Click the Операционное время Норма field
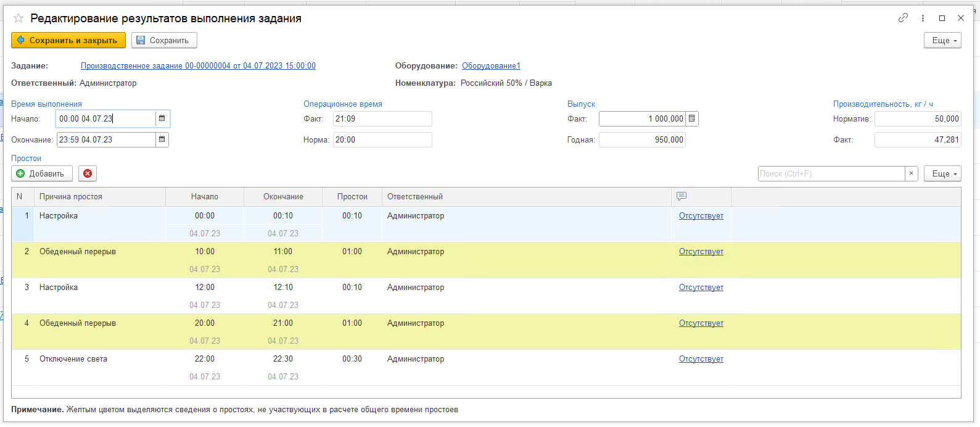Image resolution: width=980 pixels, height=427 pixels. point(382,139)
